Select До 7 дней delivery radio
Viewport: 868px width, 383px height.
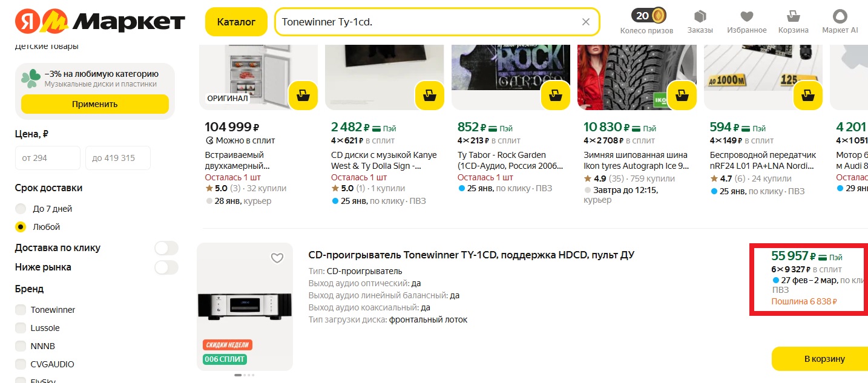coord(21,209)
